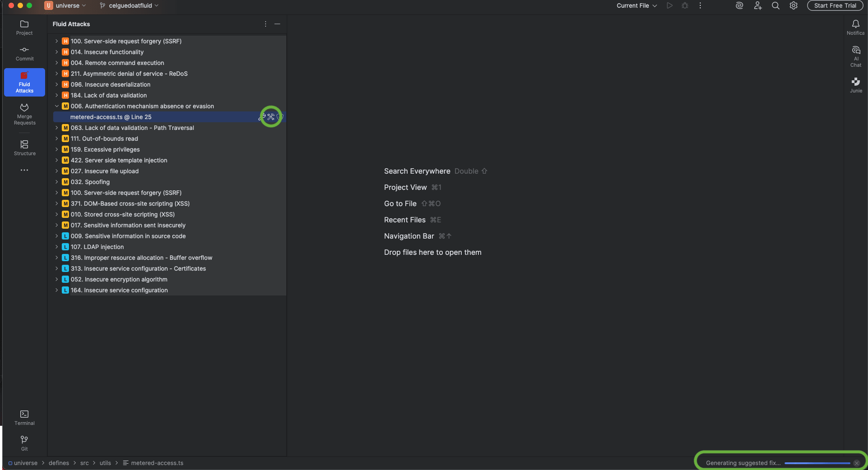
Task: Select 052. Insecure encryption algorithm row
Action: pyautogui.click(x=169, y=279)
